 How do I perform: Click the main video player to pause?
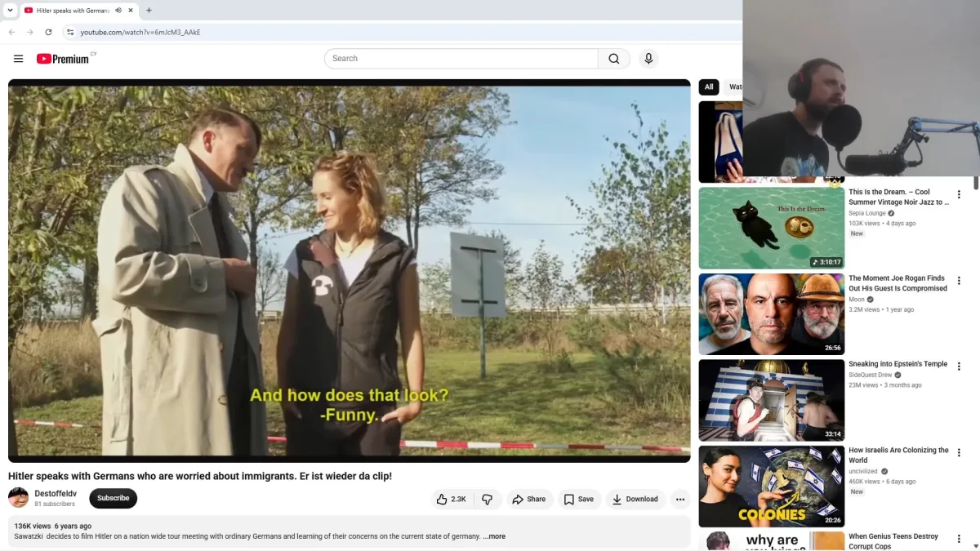click(349, 269)
